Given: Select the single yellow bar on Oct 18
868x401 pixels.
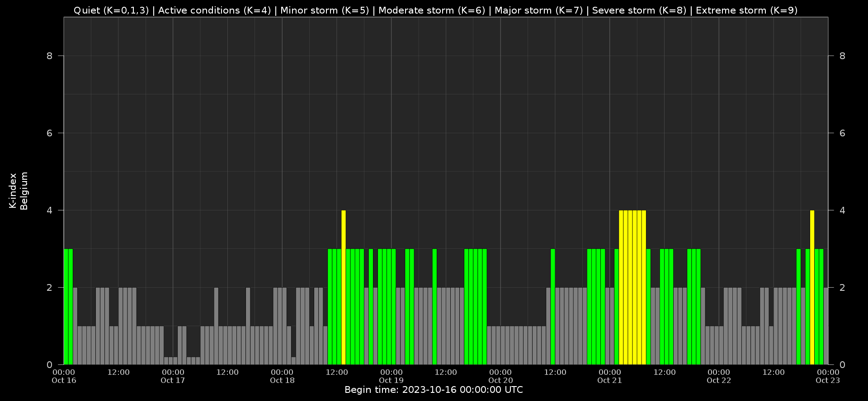Looking at the screenshot, I should tap(344, 287).
